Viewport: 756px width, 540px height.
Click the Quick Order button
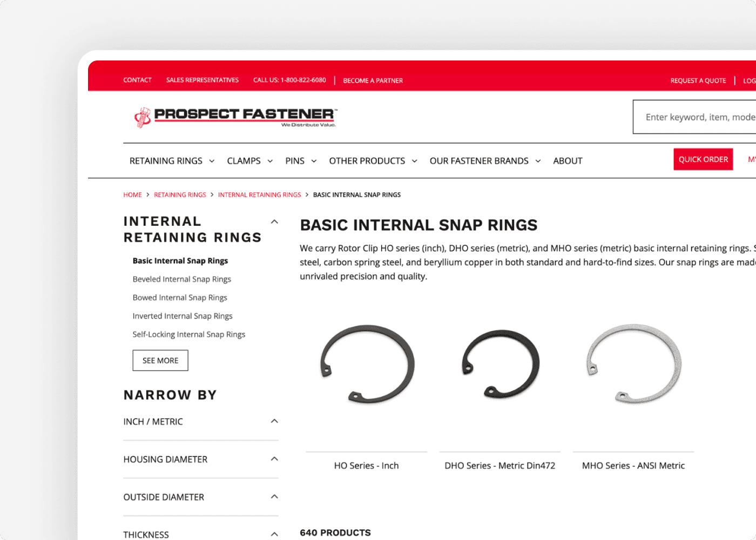[703, 159]
